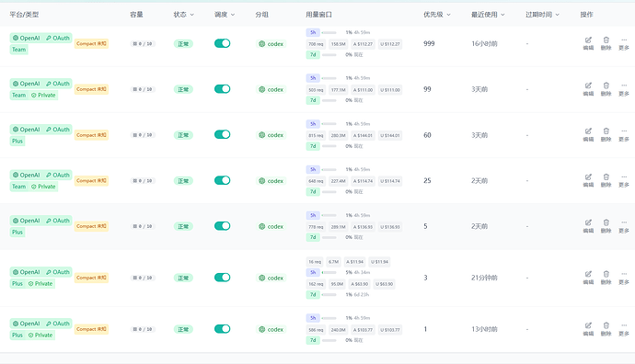
Task: Open more actions for the 13小时前 row
Action: coord(624,329)
